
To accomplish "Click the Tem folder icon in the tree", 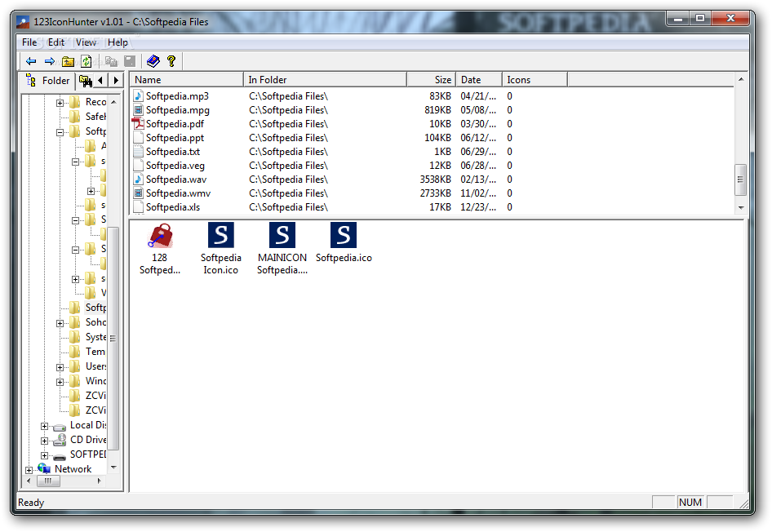I will tap(75, 352).
